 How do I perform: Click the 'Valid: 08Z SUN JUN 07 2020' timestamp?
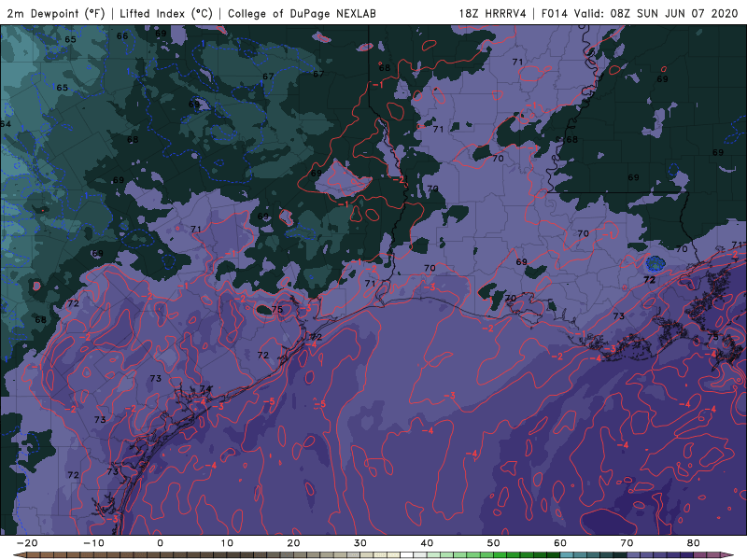[x=655, y=14]
